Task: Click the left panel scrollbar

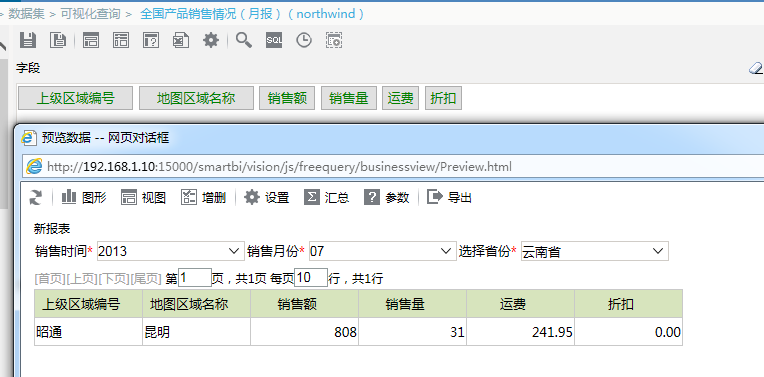Action: 4,134
